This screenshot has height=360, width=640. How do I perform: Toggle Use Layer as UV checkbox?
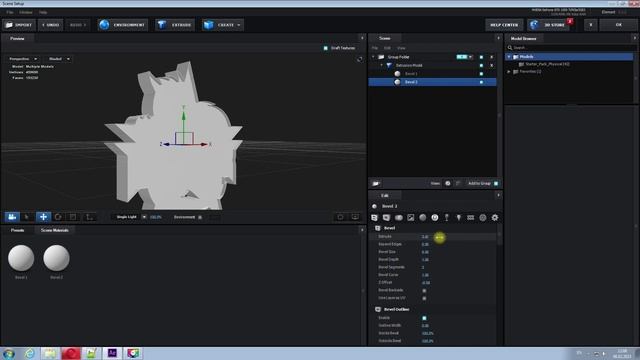click(424, 298)
